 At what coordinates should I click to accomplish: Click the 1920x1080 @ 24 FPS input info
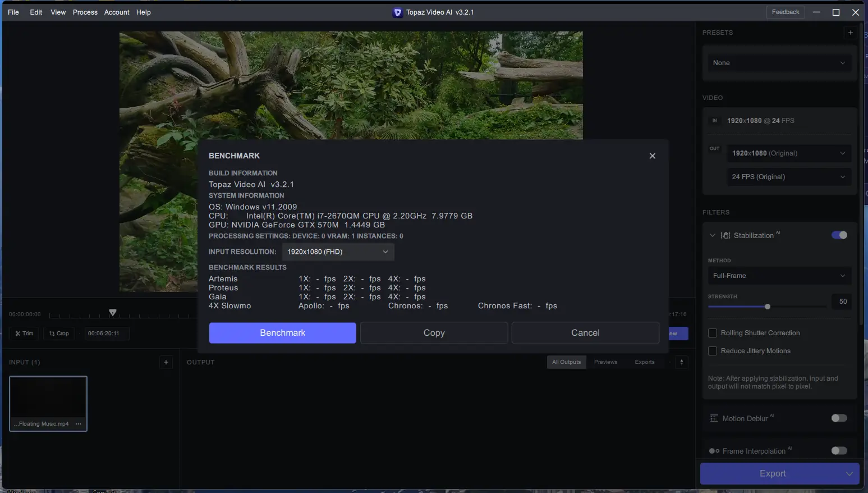click(x=761, y=121)
